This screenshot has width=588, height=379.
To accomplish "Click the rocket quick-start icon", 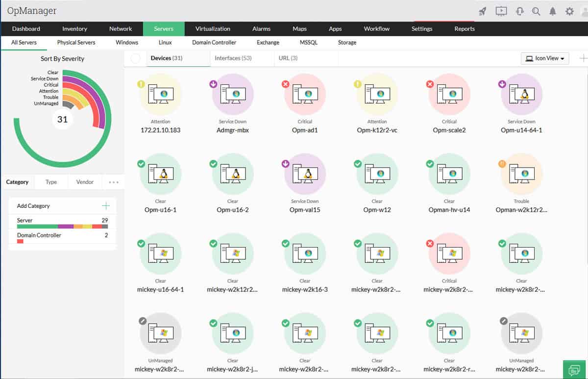I will coord(483,11).
